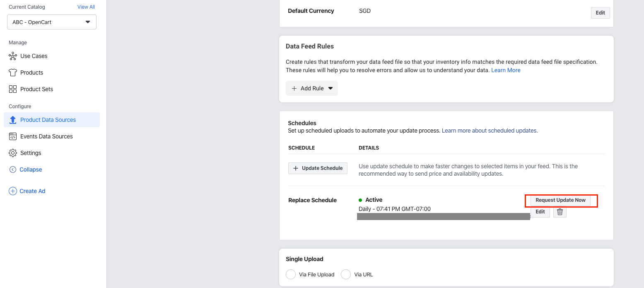The image size is (644, 288).
Task: Open the ABC - OpenCart catalog selector
Action: tap(51, 22)
